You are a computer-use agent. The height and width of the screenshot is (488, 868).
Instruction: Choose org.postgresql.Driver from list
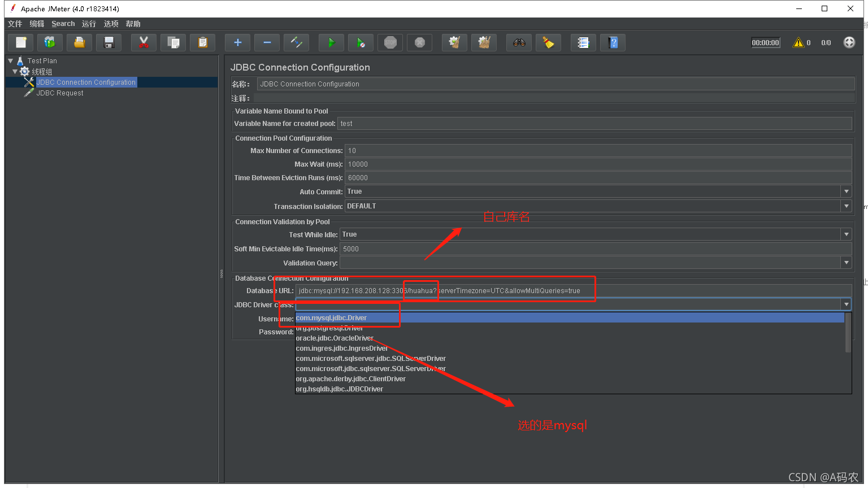570,328
